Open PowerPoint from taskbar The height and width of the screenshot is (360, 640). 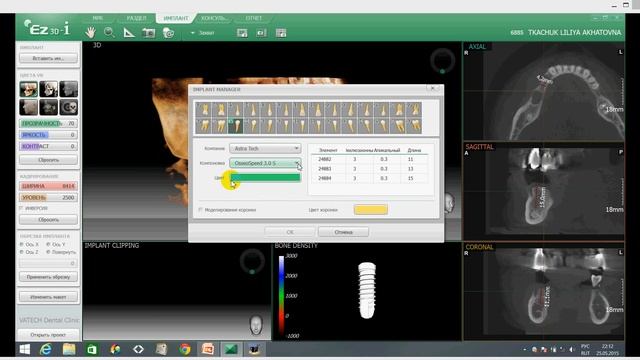(208, 349)
